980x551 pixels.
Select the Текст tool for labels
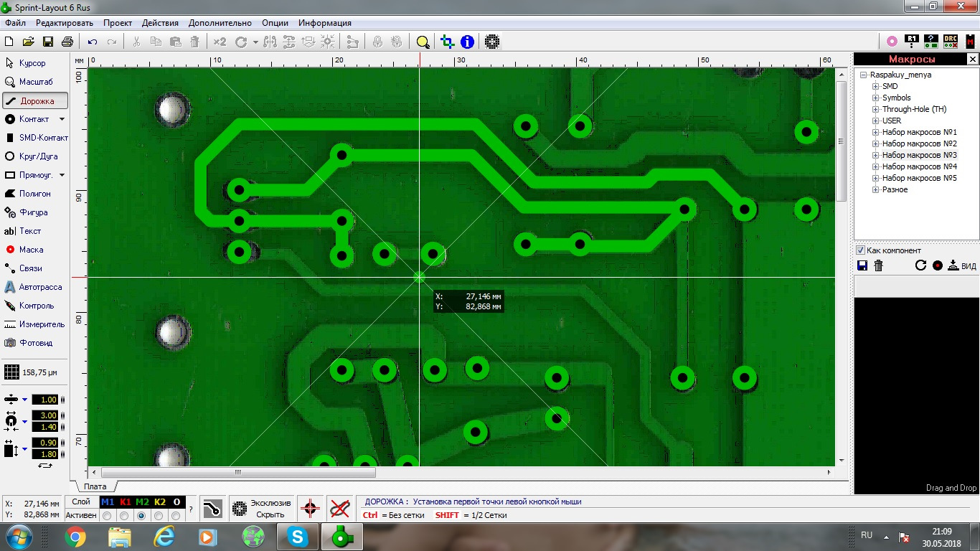(29, 231)
